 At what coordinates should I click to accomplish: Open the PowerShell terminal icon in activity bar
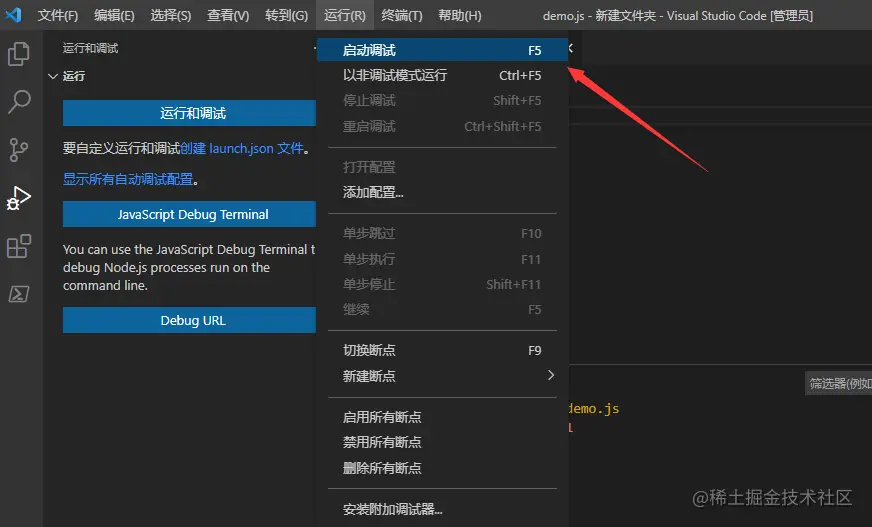click(x=19, y=294)
